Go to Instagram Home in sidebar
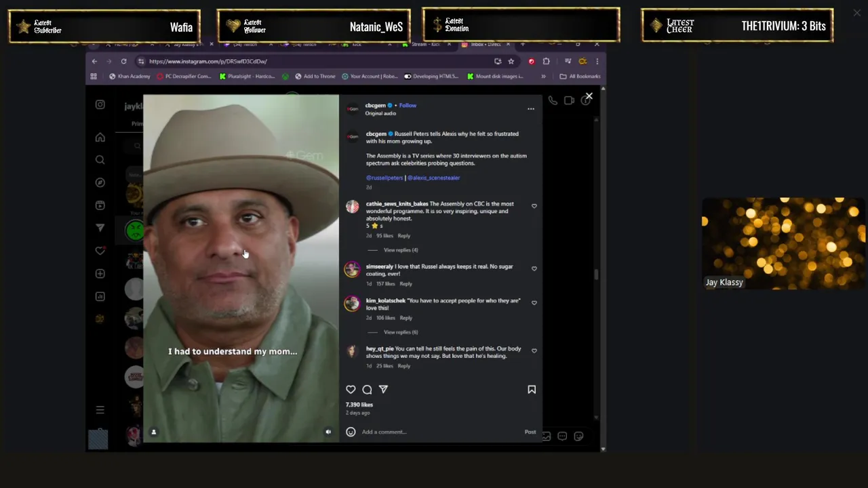Image resolution: width=868 pixels, height=488 pixels. 100,138
